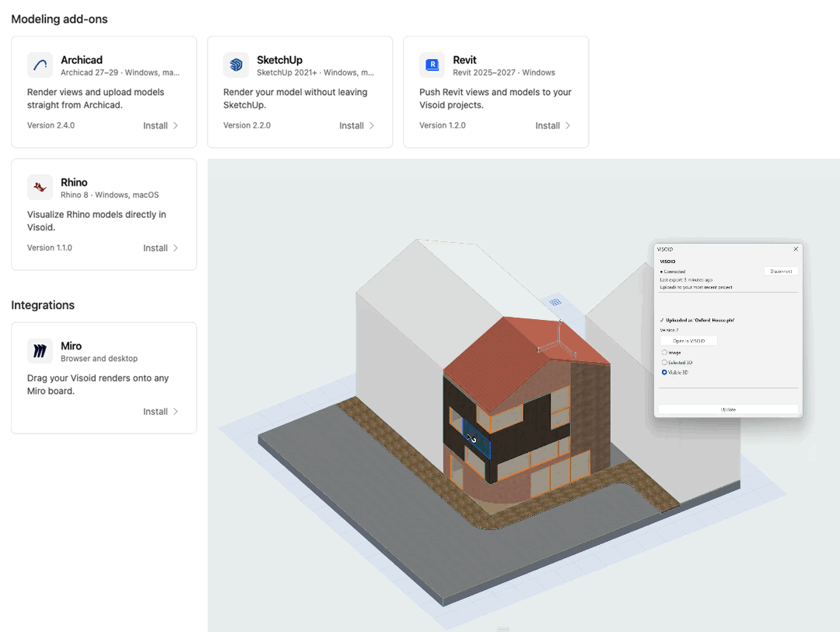This screenshot has width=840, height=632.
Task: Select the Selected 3D radio option
Action: (664, 363)
